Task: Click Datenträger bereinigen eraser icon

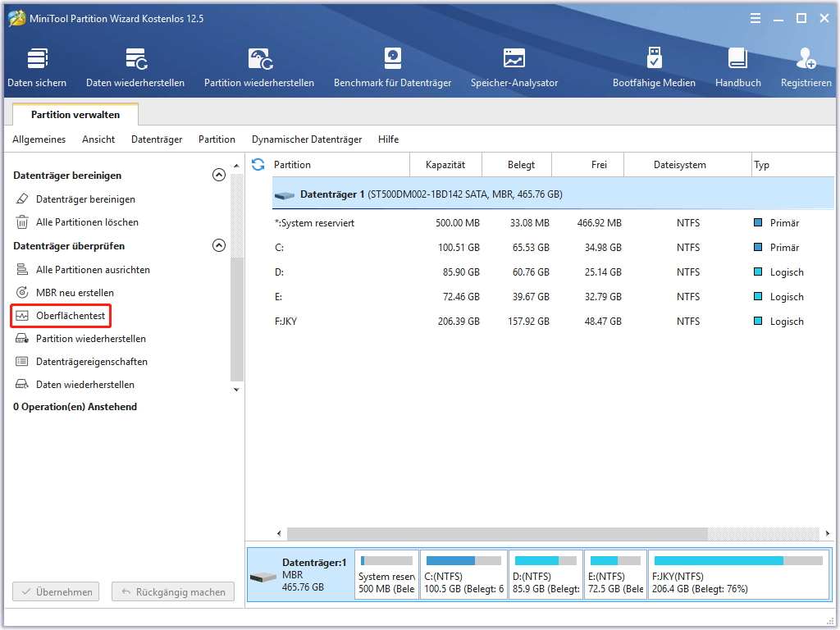Action: tap(22, 199)
